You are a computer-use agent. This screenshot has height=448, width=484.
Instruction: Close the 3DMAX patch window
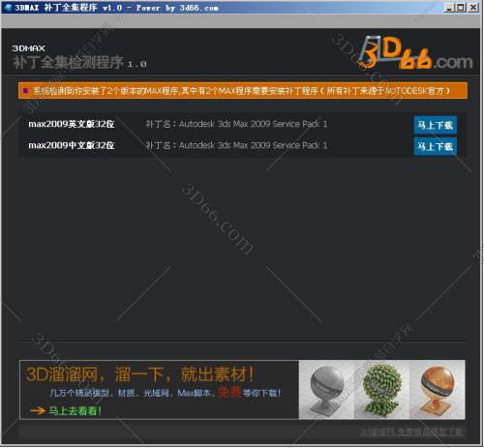473,8
